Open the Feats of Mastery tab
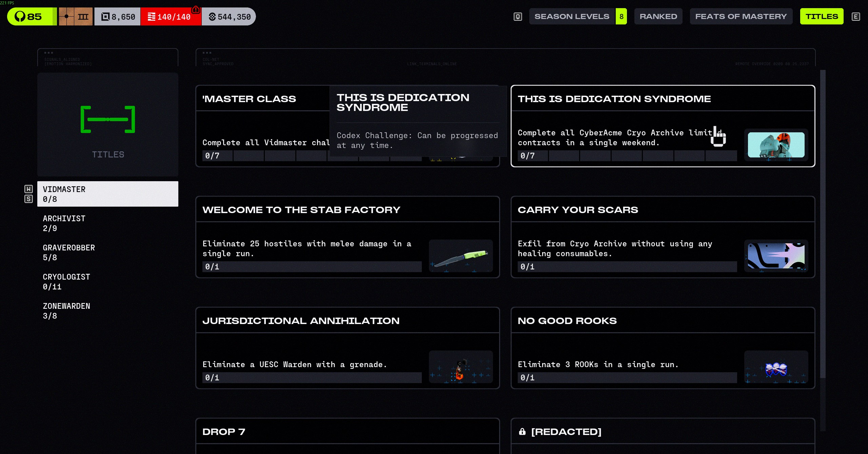Screen dimensions: 868x454 click(741, 17)
